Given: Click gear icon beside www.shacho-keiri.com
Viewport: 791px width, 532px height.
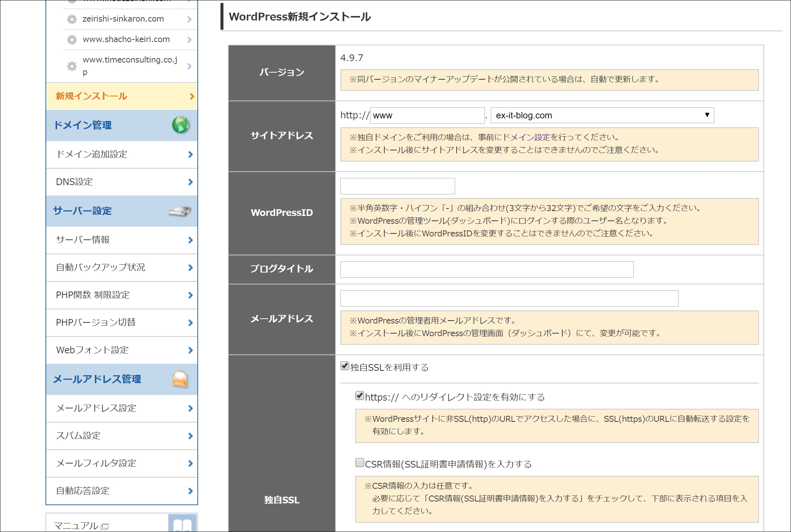Looking at the screenshot, I should pos(72,39).
